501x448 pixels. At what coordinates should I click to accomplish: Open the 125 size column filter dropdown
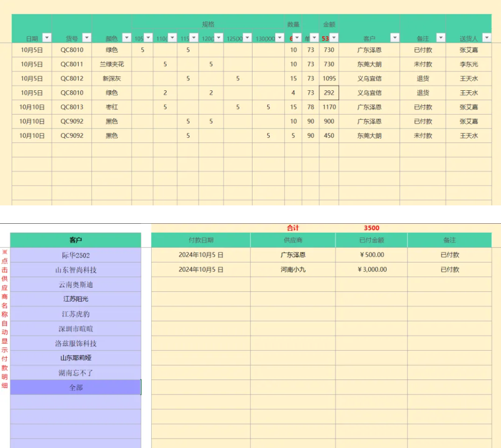pyautogui.click(x=248, y=38)
